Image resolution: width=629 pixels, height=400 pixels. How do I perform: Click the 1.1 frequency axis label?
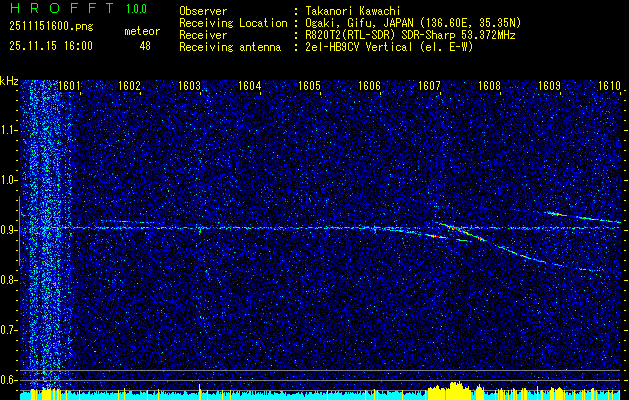click(8, 131)
